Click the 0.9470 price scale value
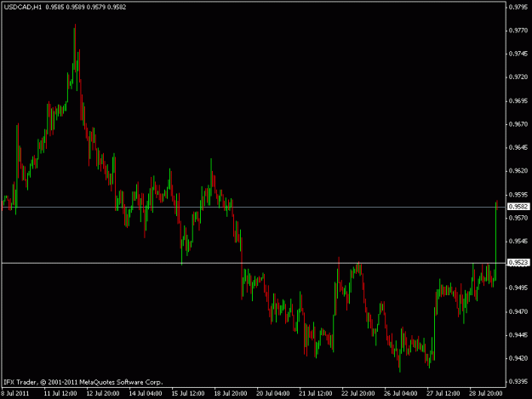Viewport: 532px width, 399px height. pos(518,311)
